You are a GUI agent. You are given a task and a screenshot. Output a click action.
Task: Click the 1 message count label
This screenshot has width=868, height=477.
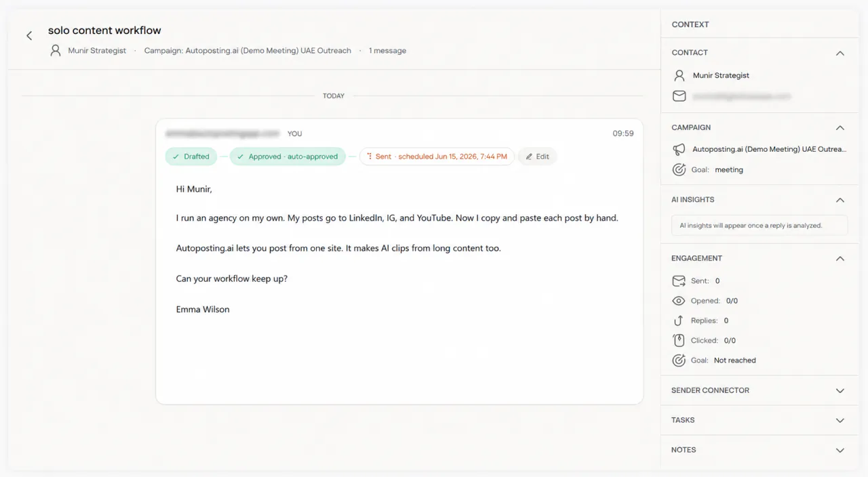click(x=387, y=51)
